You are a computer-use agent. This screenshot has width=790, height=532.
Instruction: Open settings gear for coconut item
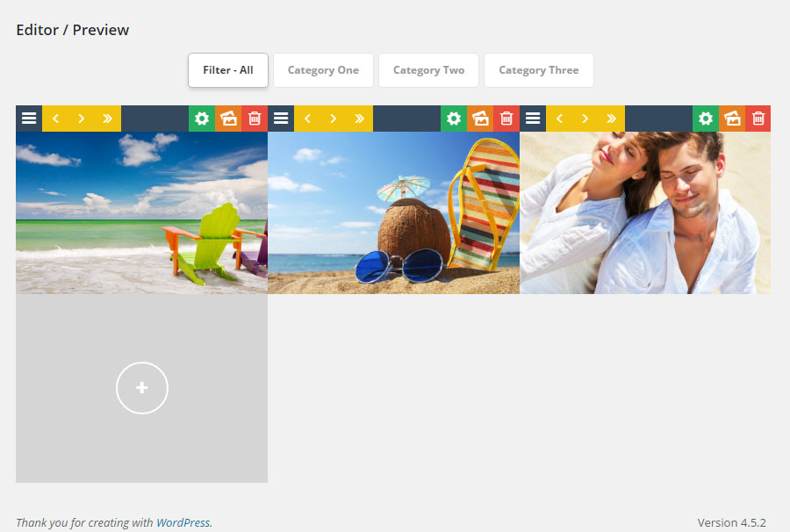[x=454, y=119]
